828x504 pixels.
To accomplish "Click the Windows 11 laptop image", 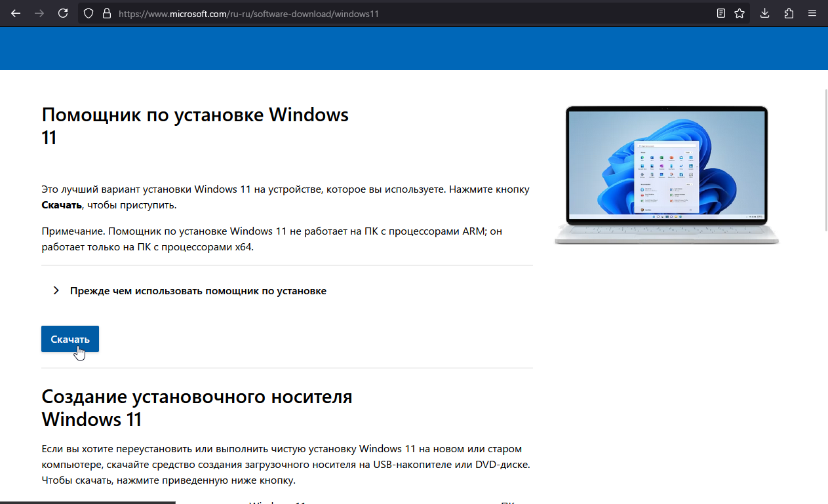I will coord(665,174).
